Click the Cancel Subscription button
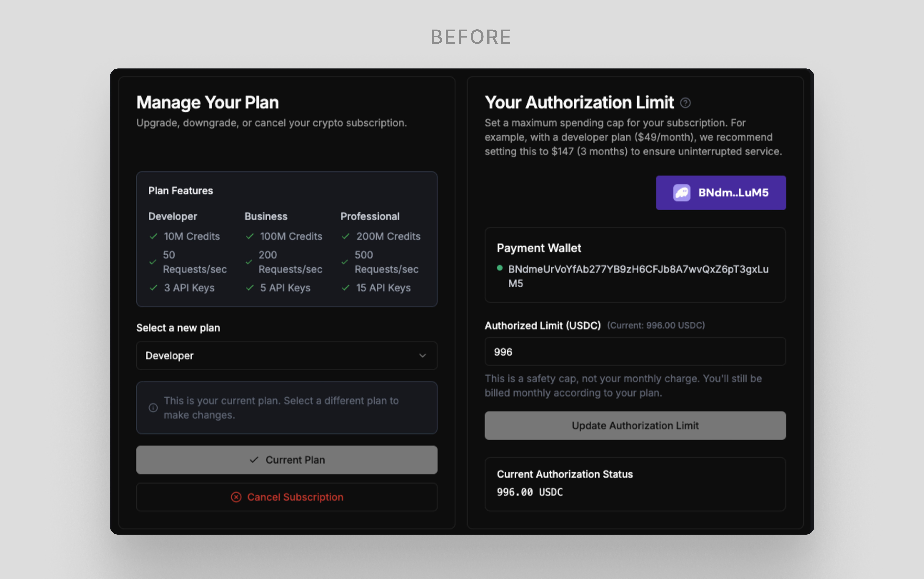This screenshot has width=924, height=579. coord(287,497)
